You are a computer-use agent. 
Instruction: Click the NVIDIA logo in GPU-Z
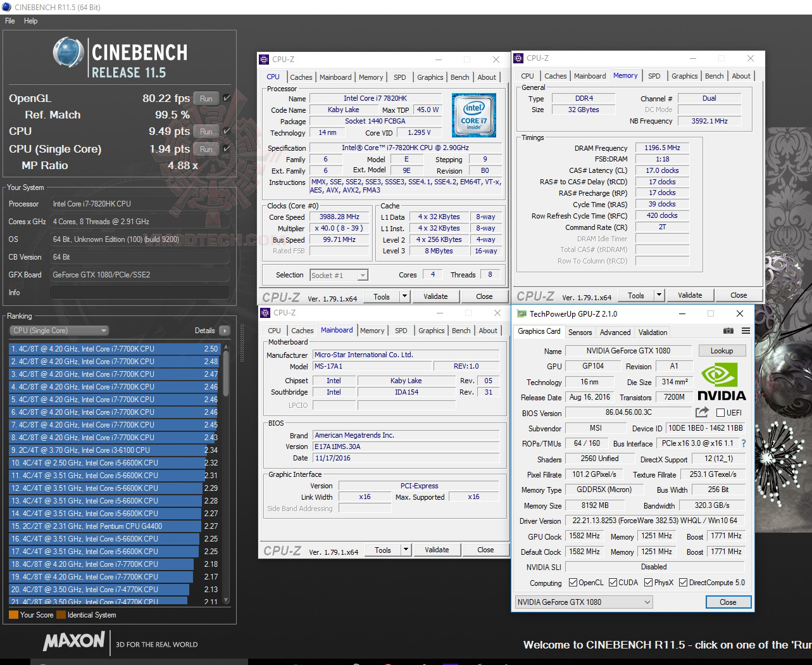pyautogui.click(x=721, y=383)
